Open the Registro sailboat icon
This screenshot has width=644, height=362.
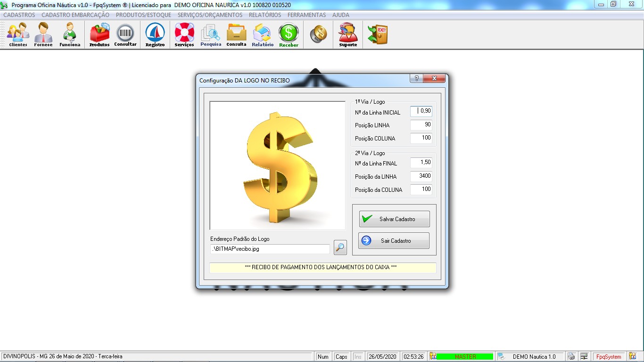[x=155, y=35]
